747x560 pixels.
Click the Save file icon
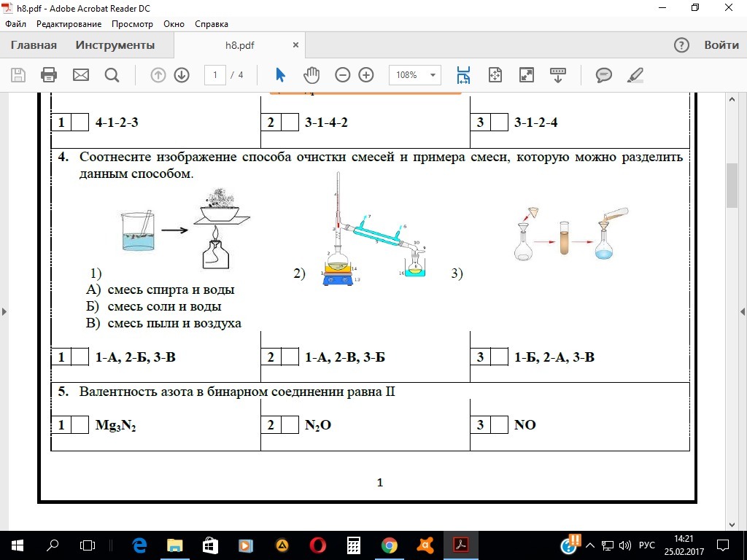pyautogui.click(x=18, y=74)
